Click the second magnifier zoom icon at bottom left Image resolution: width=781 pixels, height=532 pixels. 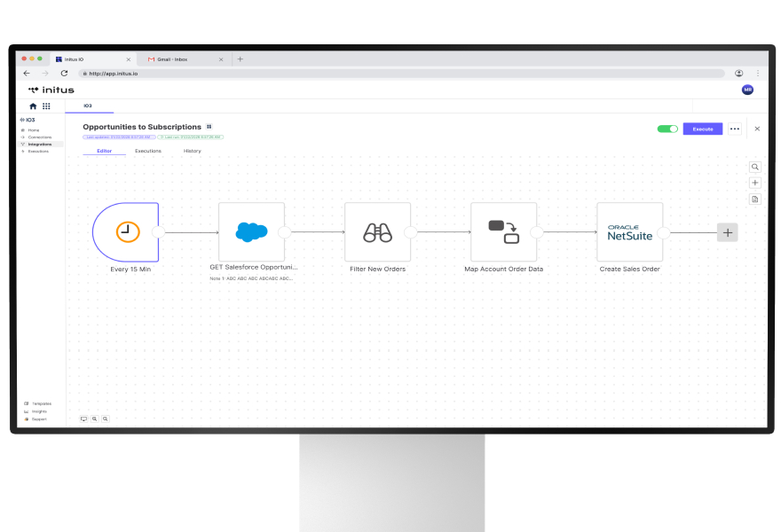click(x=105, y=419)
